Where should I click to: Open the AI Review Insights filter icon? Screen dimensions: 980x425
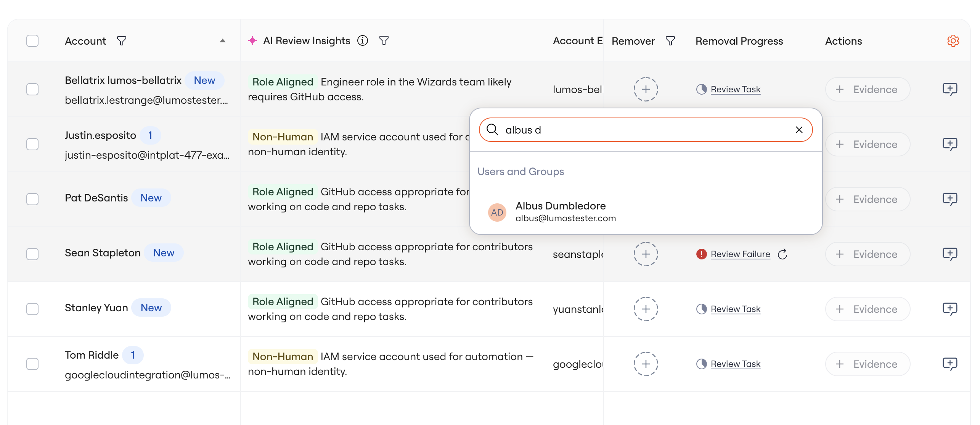tap(384, 40)
